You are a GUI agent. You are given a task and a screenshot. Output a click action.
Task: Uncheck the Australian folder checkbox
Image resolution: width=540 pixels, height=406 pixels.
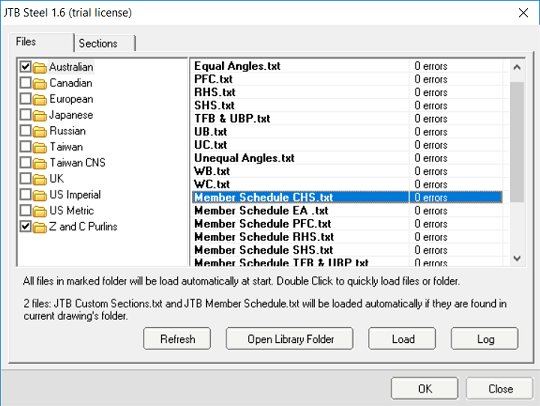click(26, 67)
